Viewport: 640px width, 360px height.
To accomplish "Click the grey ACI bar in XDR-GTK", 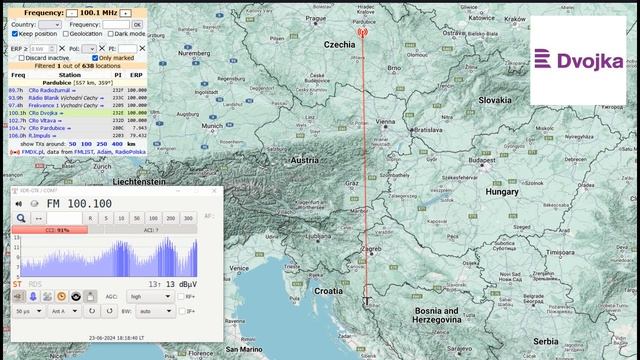I will coord(151,230).
